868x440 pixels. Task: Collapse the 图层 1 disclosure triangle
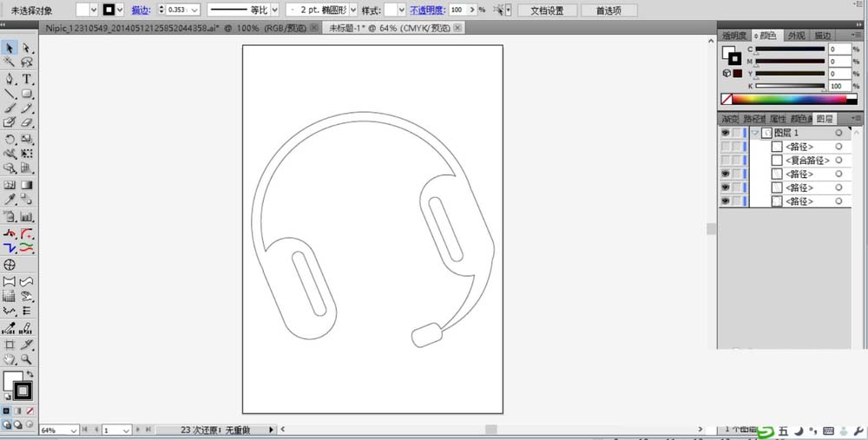[755, 133]
